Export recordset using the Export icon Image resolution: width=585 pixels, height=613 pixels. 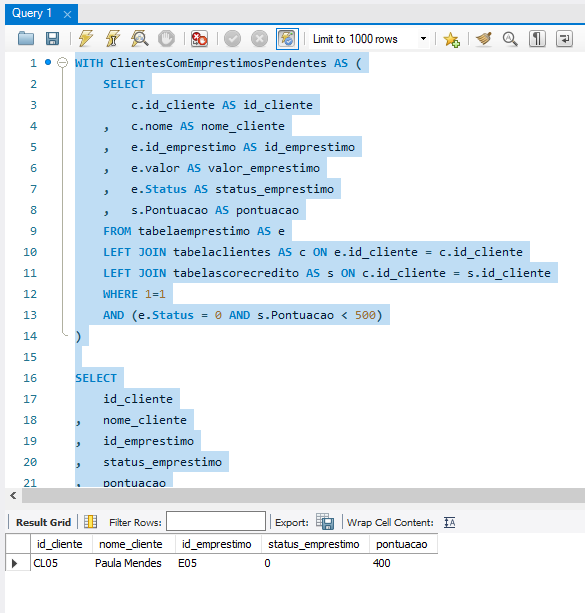pos(325,522)
